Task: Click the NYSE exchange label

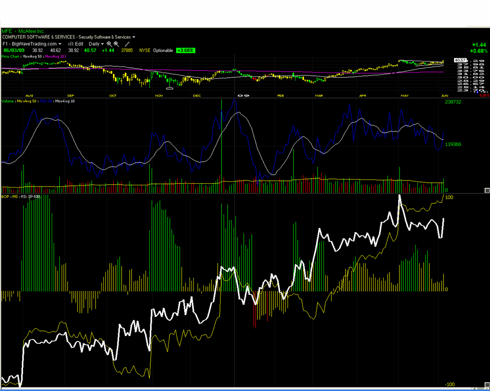Action: click(145, 50)
